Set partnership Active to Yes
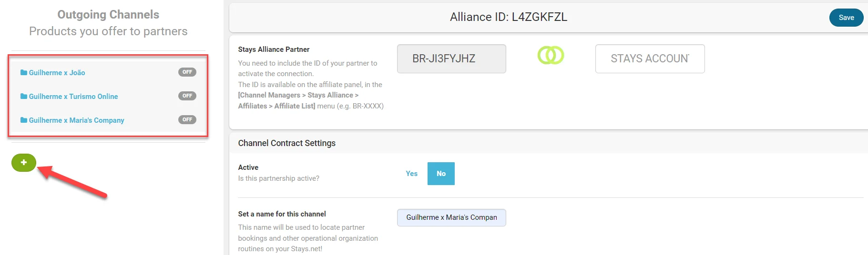The image size is (868, 255). (x=411, y=174)
